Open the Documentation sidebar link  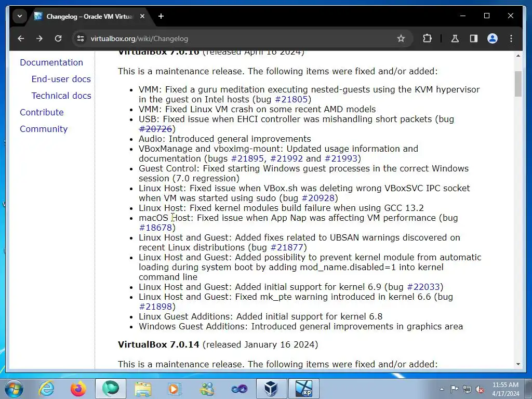coord(51,62)
